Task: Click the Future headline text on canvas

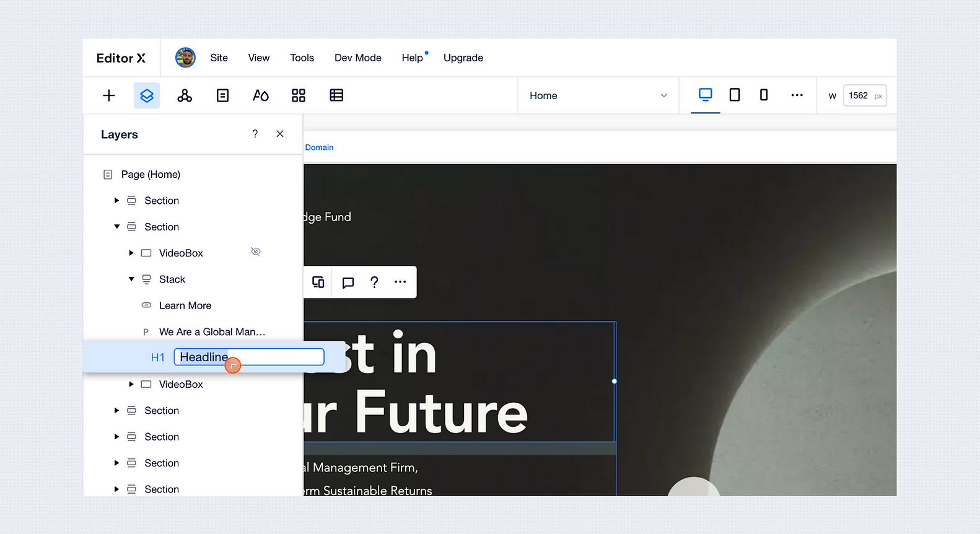Action: [x=441, y=413]
